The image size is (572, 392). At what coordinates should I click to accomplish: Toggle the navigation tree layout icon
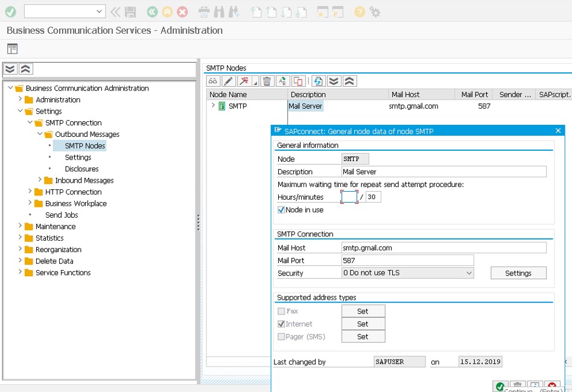12,48
